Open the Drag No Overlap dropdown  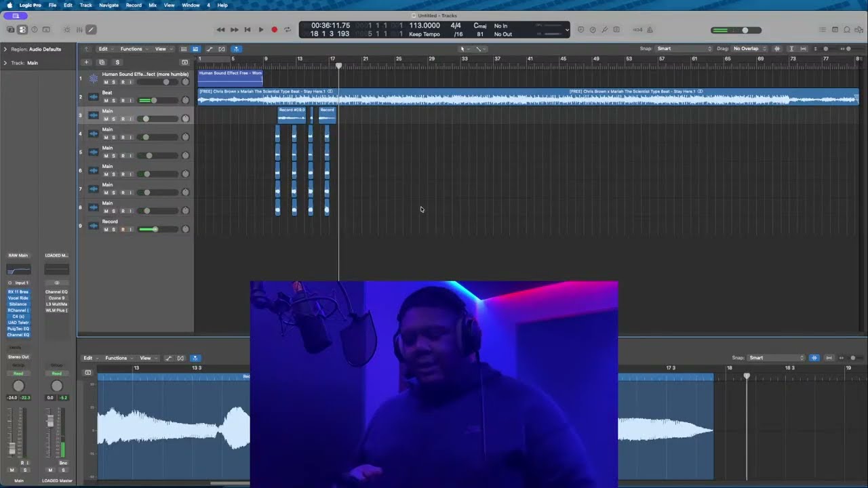point(749,49)
